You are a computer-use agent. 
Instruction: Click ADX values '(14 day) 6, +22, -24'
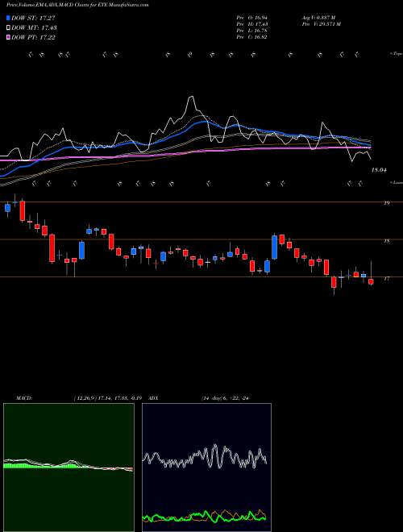(x=226, y=398)
